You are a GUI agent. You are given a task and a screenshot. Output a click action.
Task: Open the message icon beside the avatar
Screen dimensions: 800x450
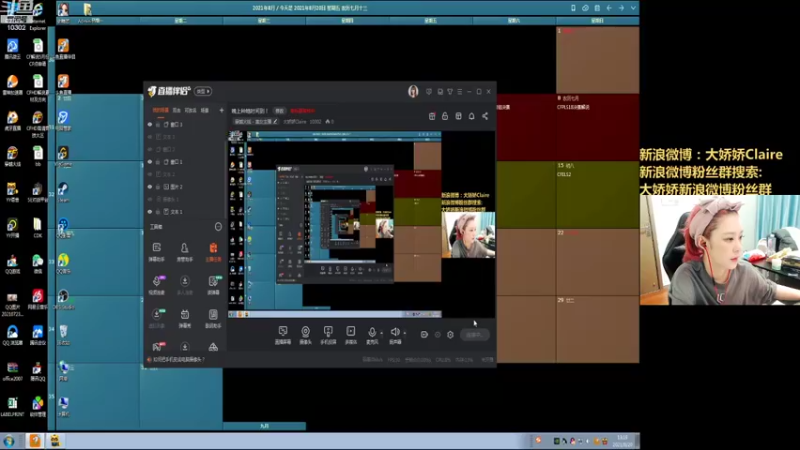[429, 91]
